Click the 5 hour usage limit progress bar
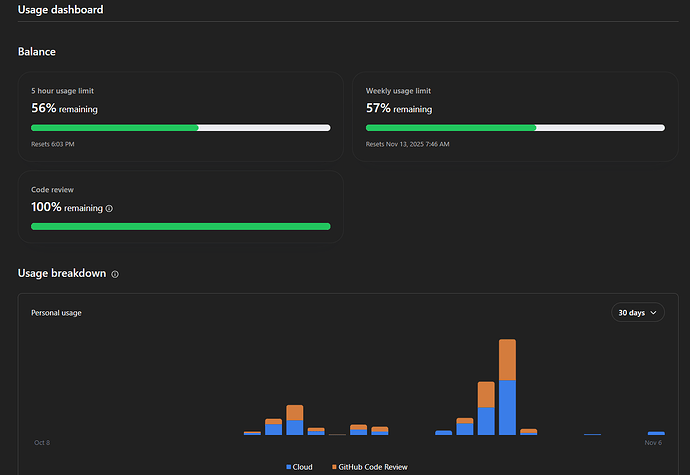This screenshot has width=690, height=475. click(x=180, y=128)
